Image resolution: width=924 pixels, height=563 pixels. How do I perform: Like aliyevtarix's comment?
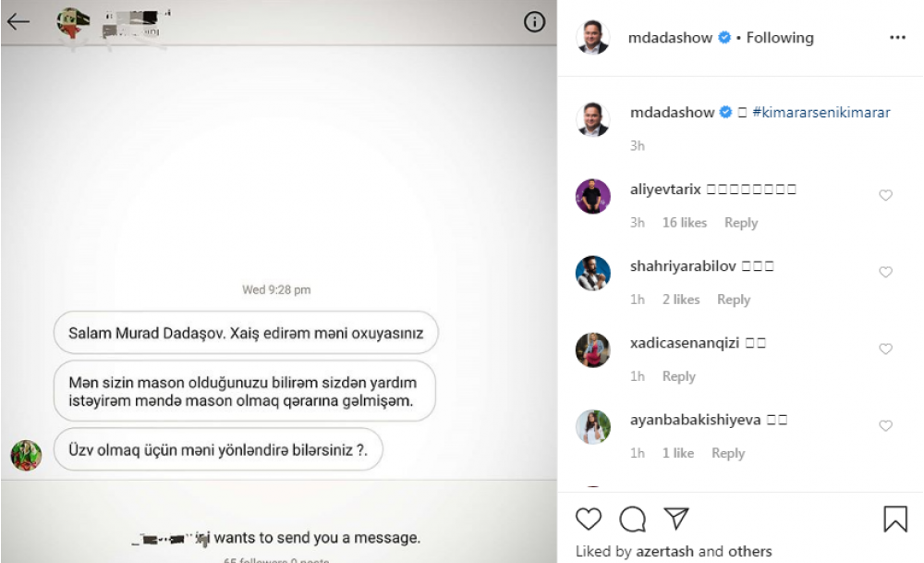tap(885, 195)
